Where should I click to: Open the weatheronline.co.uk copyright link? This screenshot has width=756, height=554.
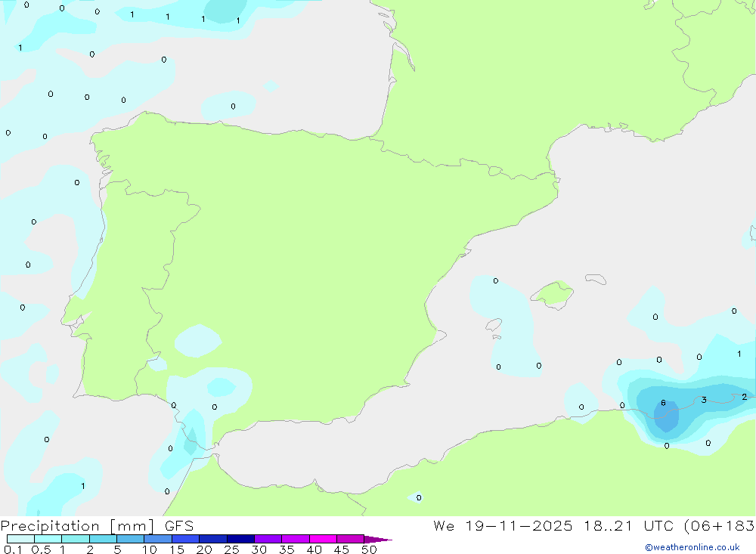pyautogui.click(x=692, y=547)
